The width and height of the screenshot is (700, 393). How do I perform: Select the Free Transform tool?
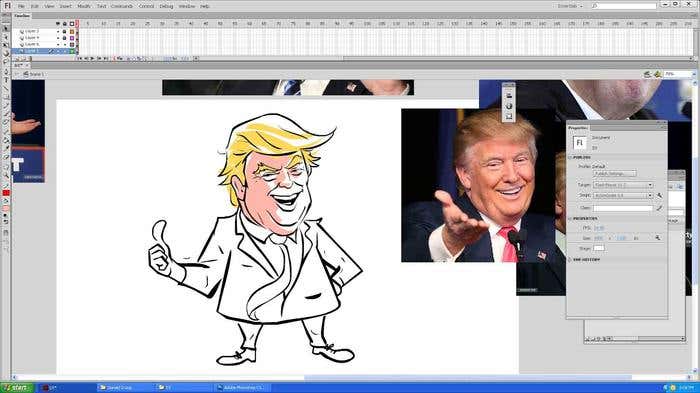[x=6, y=45]
